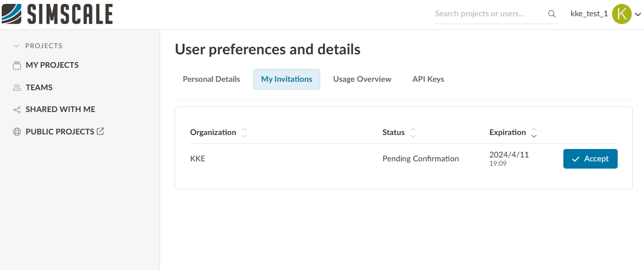644x270 pixels.
Task: Go to the API Keys tab
Action: (428, 80)
